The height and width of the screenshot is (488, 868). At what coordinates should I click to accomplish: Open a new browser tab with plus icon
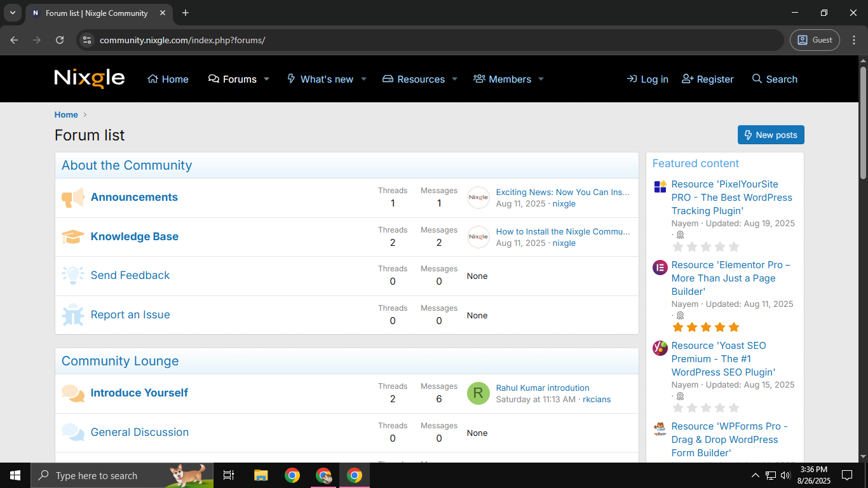coord(186,13)
